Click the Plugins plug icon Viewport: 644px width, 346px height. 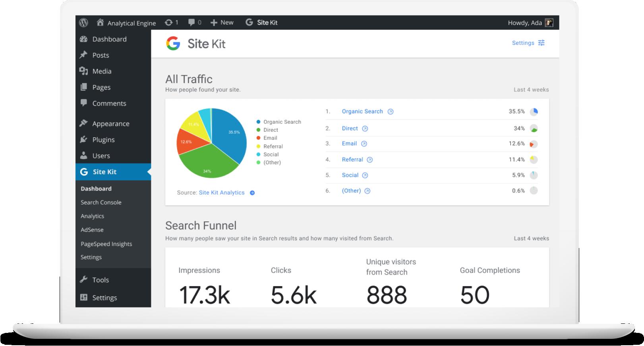pos(83,139)
